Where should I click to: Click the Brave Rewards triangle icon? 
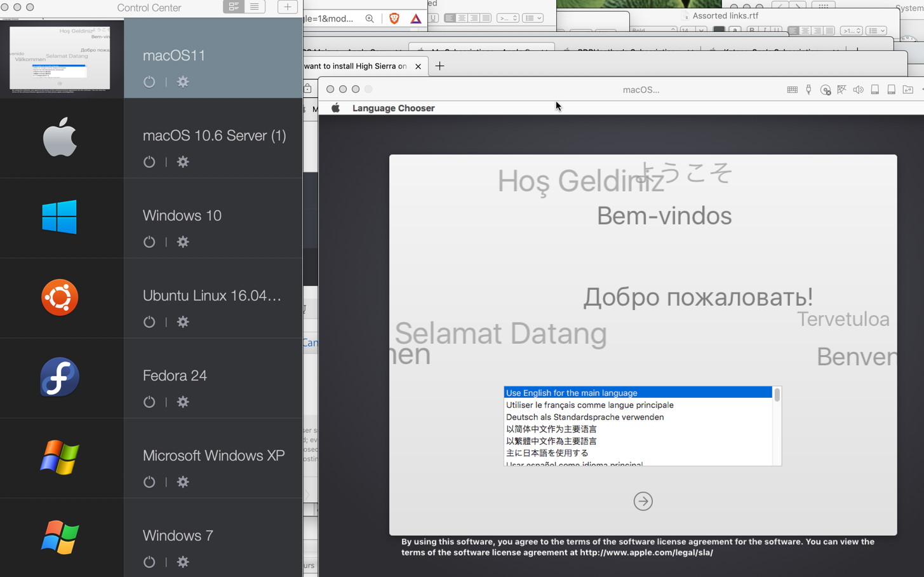(x=415, y=18)
